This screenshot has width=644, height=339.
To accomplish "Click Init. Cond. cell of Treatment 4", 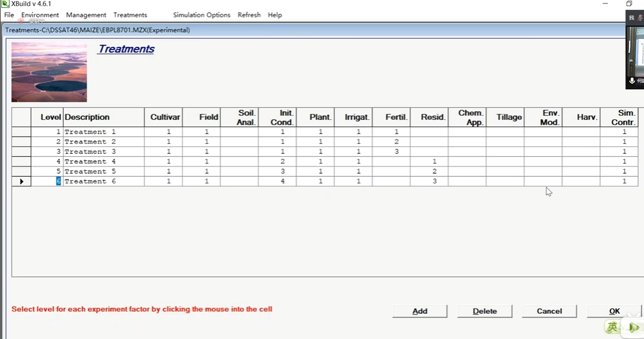I will (277, 161).
